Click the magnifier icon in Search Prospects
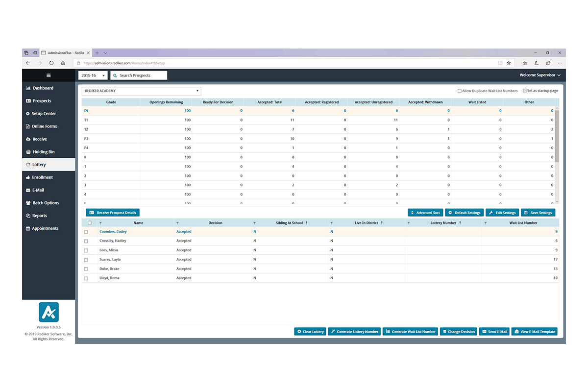 [x=115, y=75]
